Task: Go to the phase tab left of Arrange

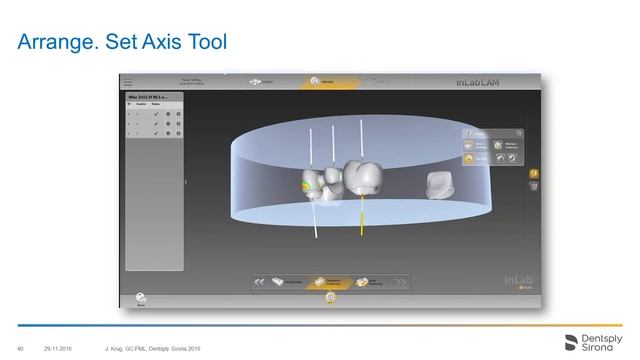Action: tap(261, 82)
